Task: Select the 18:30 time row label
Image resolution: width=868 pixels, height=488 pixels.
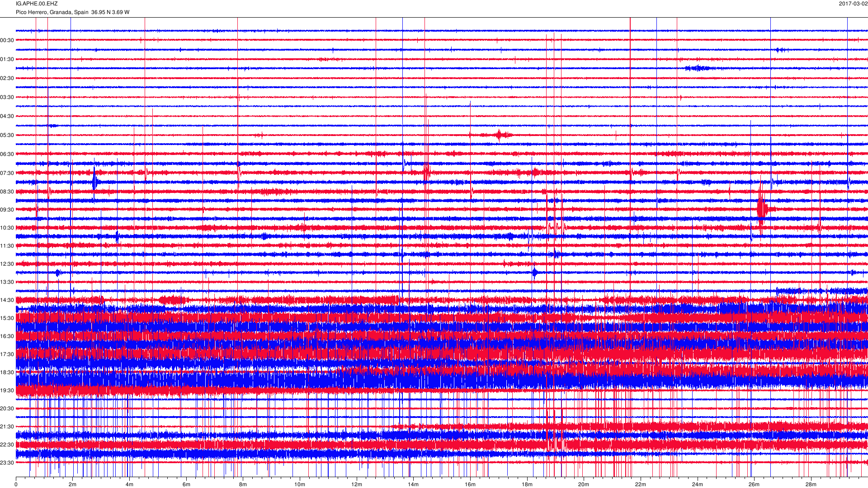Action: tap(7, 372)
